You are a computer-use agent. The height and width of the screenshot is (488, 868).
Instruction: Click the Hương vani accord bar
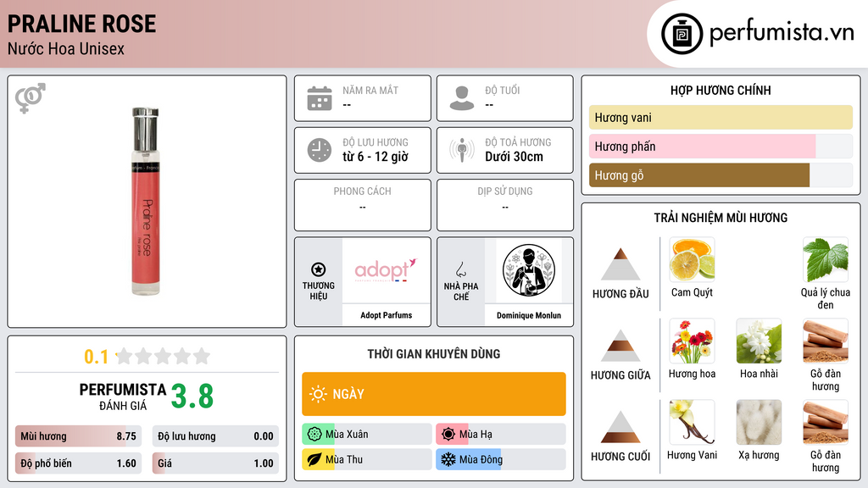pyautogui.click(x=721, y=117)
